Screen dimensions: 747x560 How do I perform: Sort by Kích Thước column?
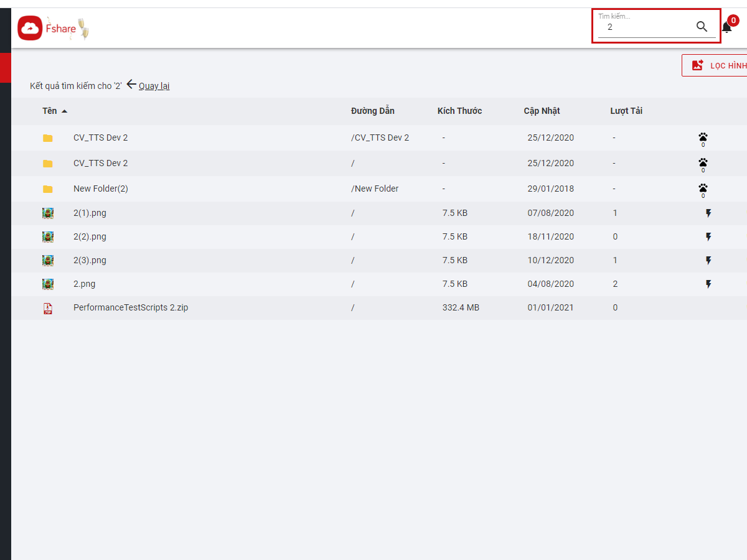click(459, 111)
